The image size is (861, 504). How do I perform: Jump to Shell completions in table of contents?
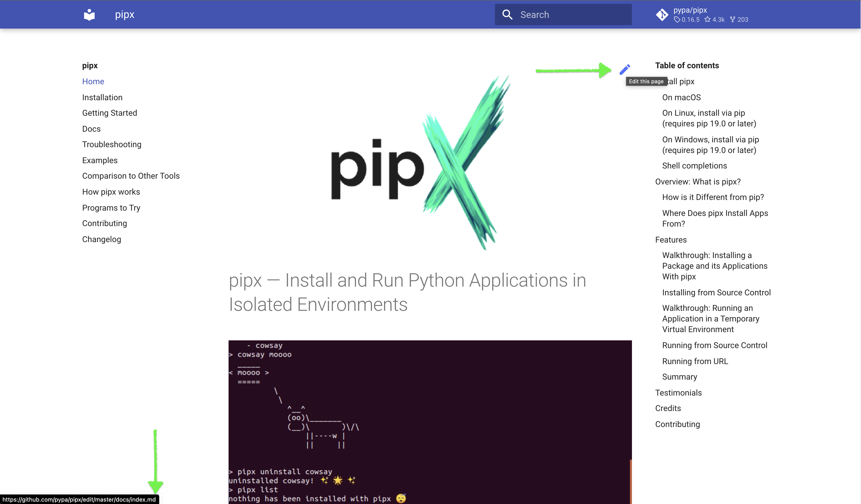[x=695, y=165]
